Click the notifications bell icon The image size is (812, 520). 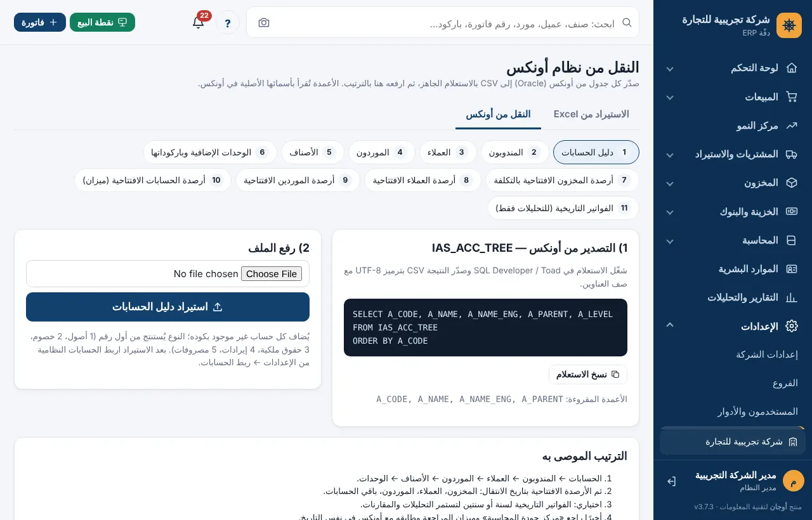[x=198, y=22]
